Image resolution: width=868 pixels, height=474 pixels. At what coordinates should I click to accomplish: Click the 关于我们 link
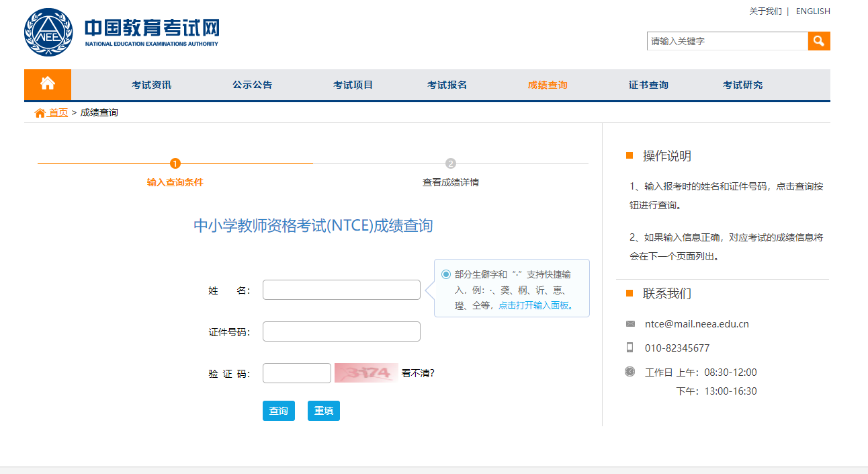[766, 11]
